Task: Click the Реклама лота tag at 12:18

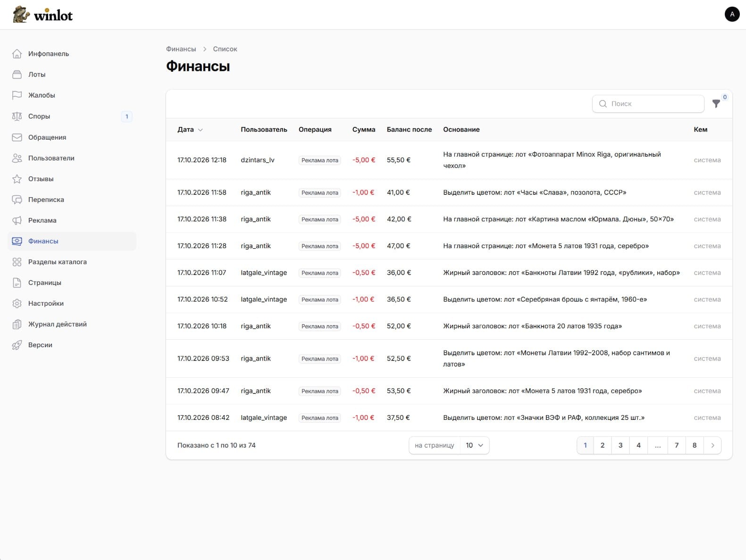Action: tap(320, 160)
